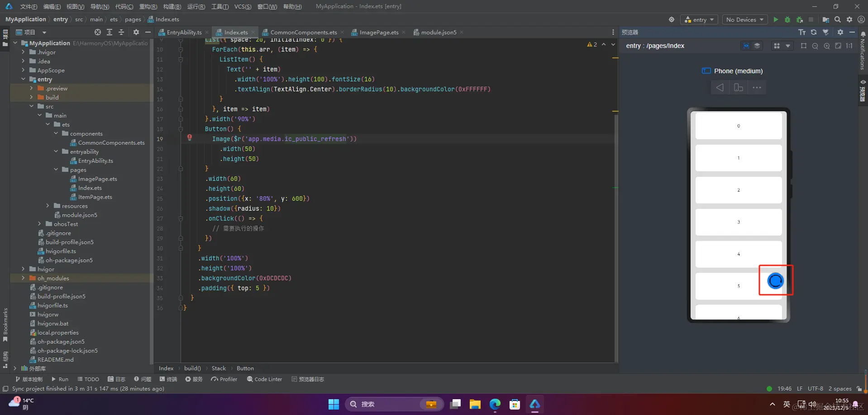Viewport: 868px width, 415px height.
Task: Click the preview frame crop icon
Action: (x=804, y=46)
